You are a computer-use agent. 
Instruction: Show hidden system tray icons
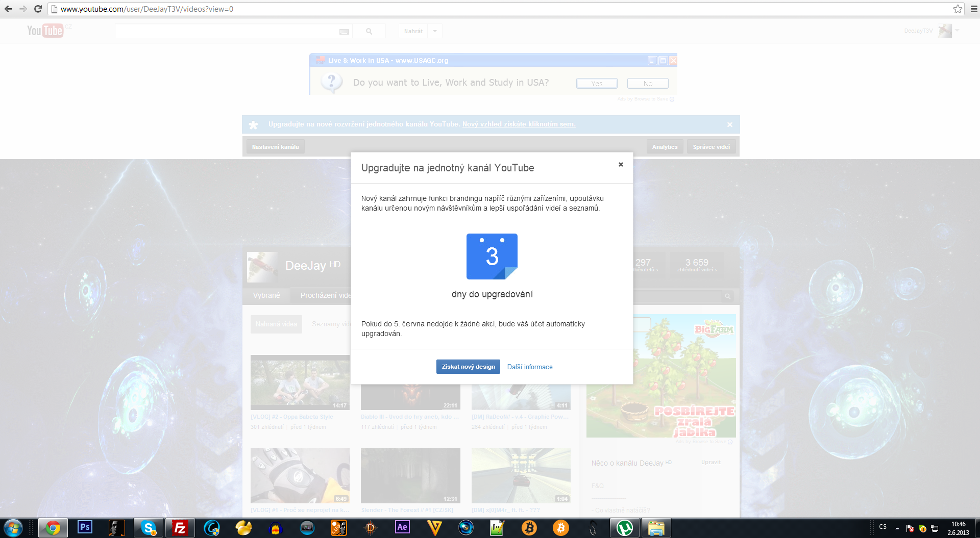point(897,528)
